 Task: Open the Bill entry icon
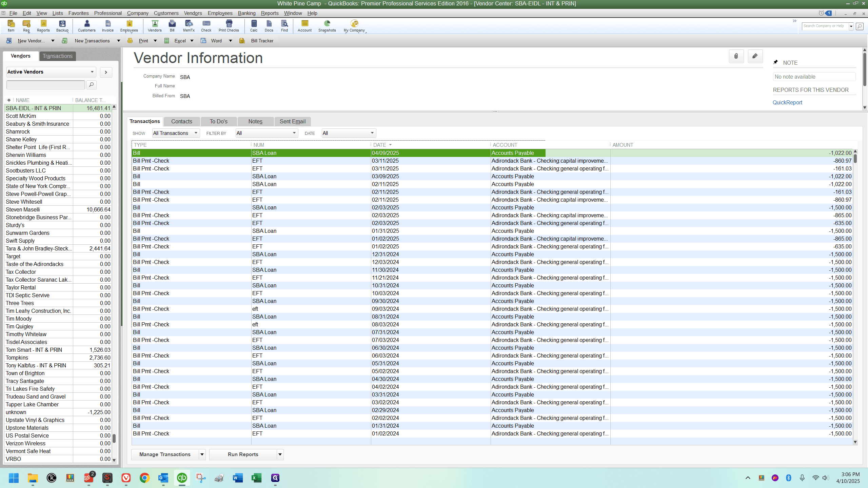(172, 26)
